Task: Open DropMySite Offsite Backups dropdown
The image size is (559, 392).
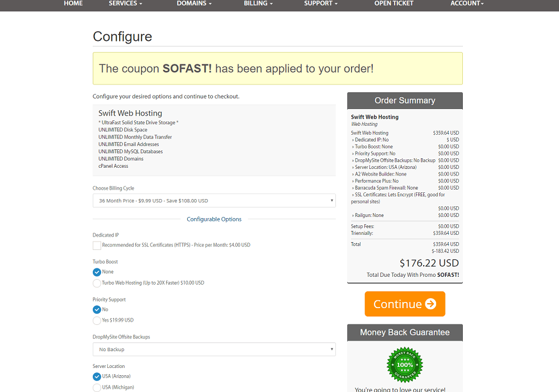Action: [214, 349]
